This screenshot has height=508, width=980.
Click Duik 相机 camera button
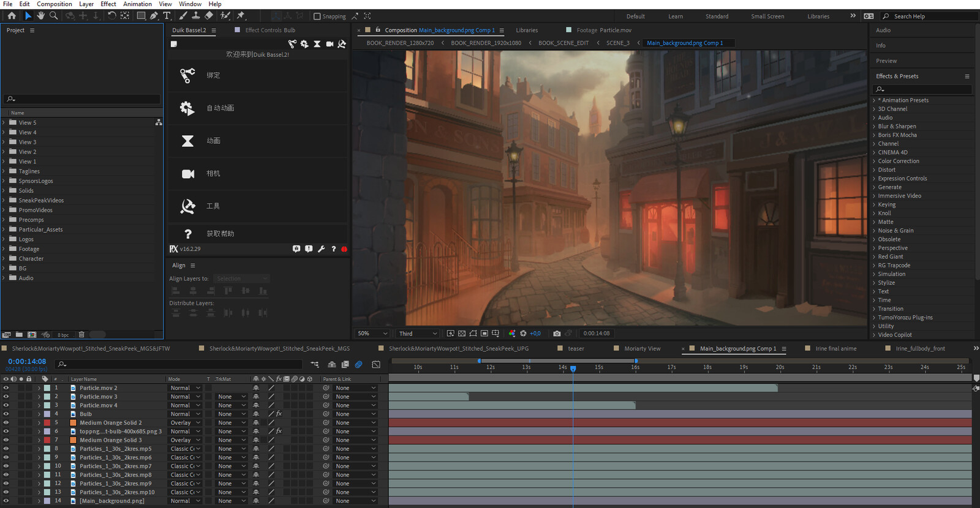258,174
